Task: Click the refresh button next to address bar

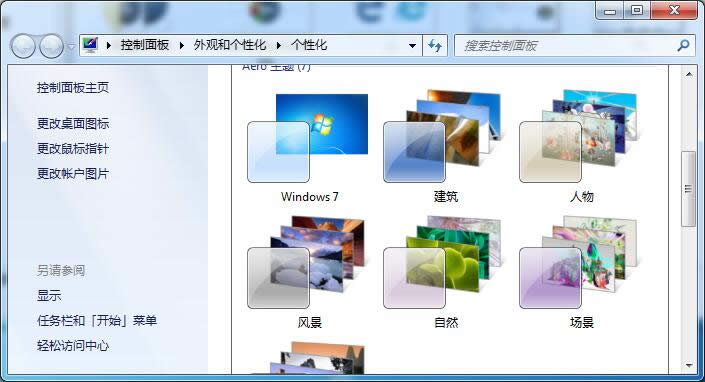Action: click(x=435, y=45)
